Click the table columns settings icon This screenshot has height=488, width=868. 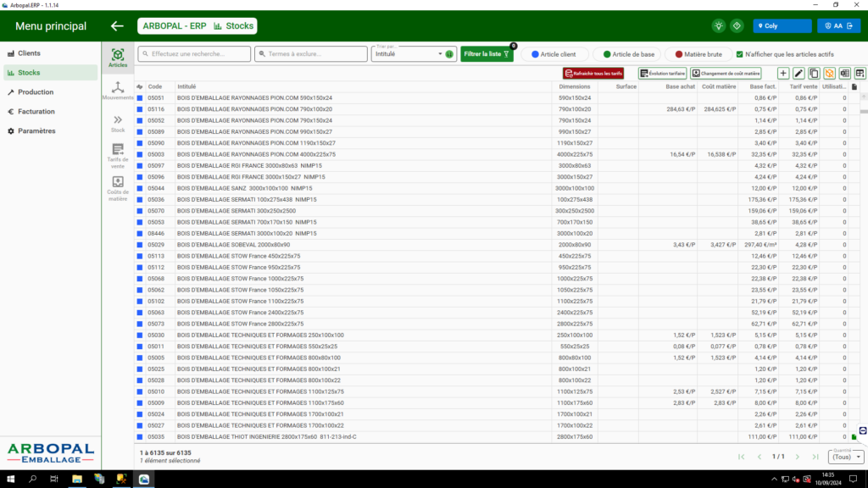860,73
